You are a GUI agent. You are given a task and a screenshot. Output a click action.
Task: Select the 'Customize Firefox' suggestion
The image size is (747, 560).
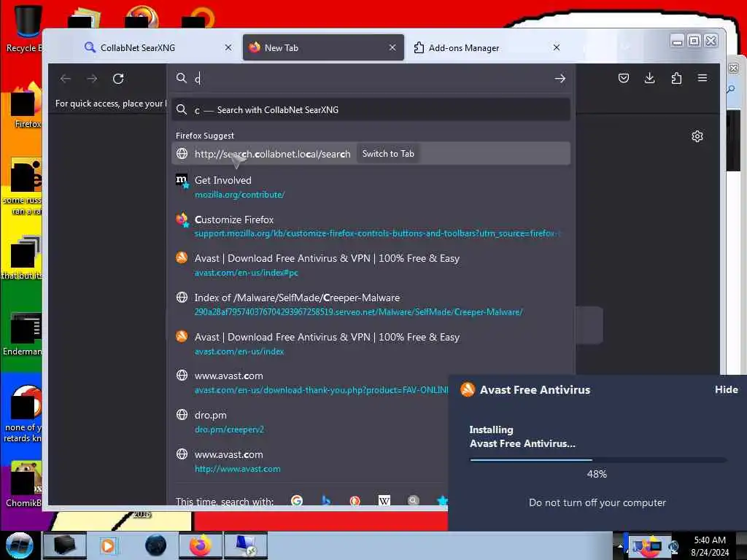(371, 226)
